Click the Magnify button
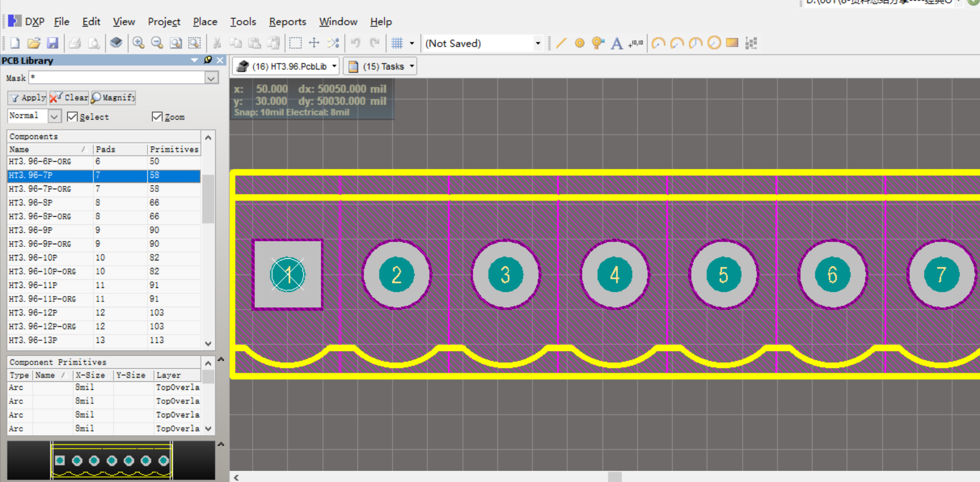The width and height of the screenshot is (980, 482). pos(113,98)
